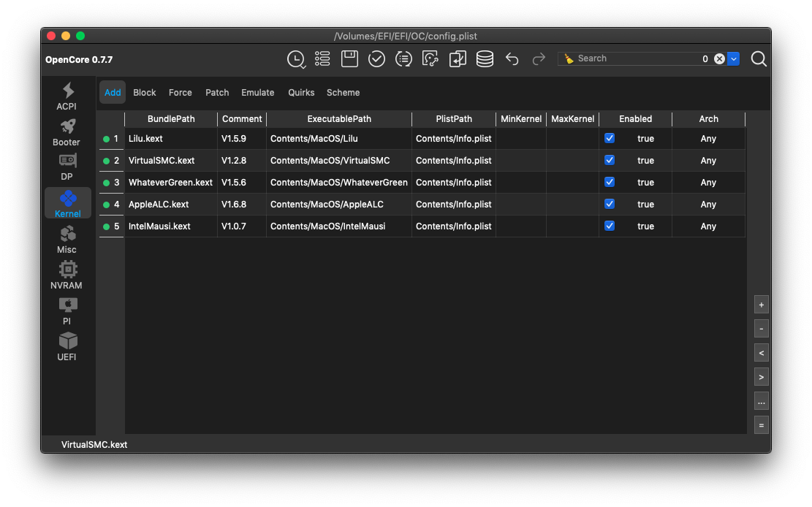Click the Arch column header
This screenshot has width=812, height=507.
[x=708, y=119]
